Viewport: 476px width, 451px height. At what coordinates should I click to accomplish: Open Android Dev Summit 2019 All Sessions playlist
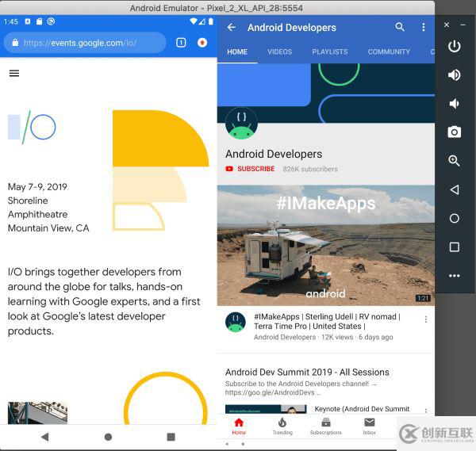[307, 373]
